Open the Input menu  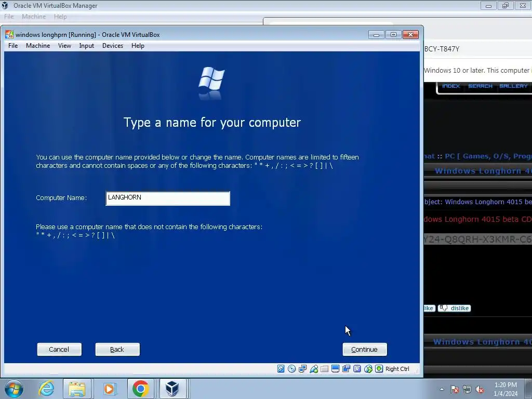click(x=87, y=46)
